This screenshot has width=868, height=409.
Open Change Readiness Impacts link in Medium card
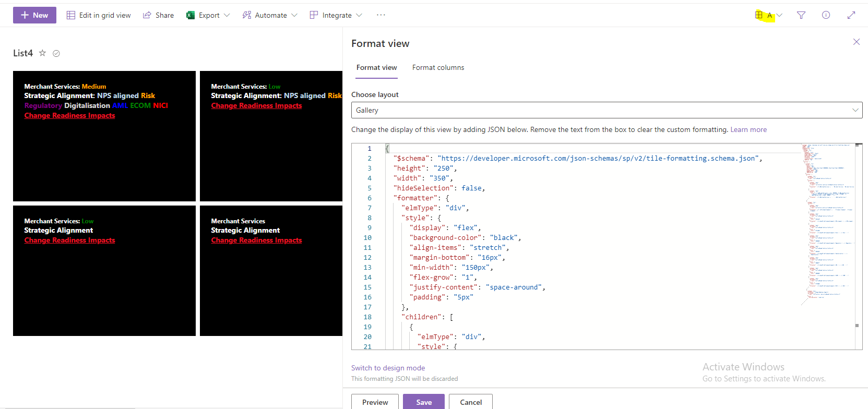(x=69, y=115)
